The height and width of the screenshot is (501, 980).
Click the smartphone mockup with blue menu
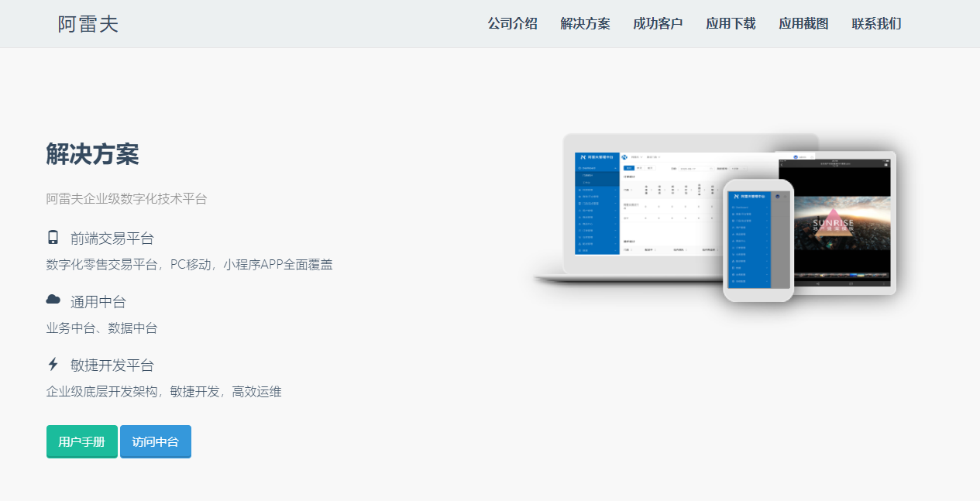click(x=758, y=240)
